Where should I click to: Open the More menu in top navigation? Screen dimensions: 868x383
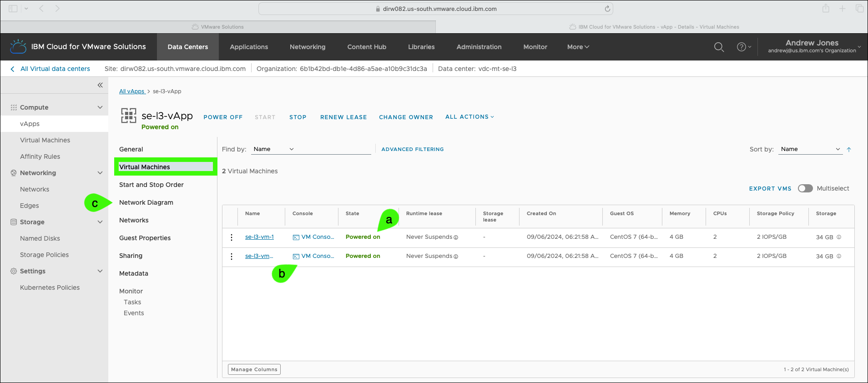578,47
